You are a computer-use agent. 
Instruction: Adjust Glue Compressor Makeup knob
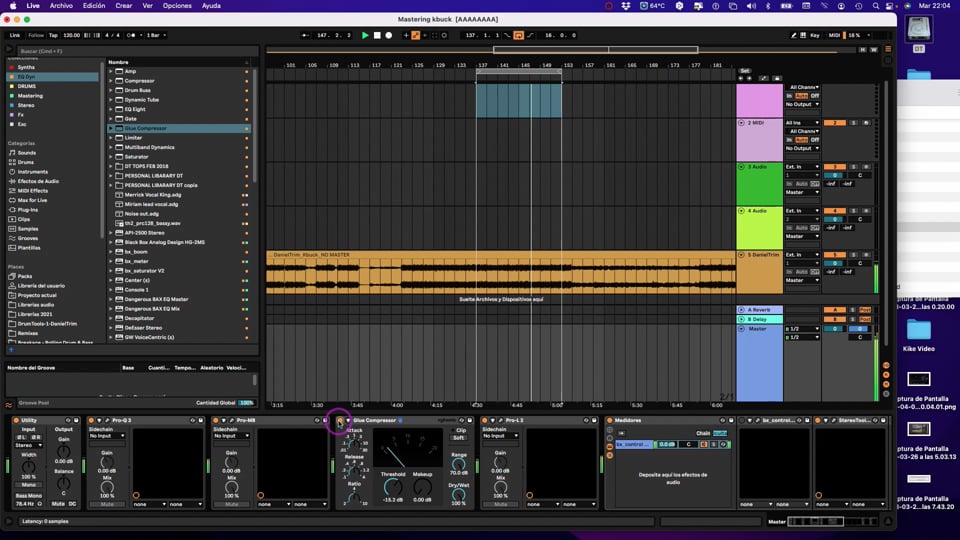[x=422, y=487]
